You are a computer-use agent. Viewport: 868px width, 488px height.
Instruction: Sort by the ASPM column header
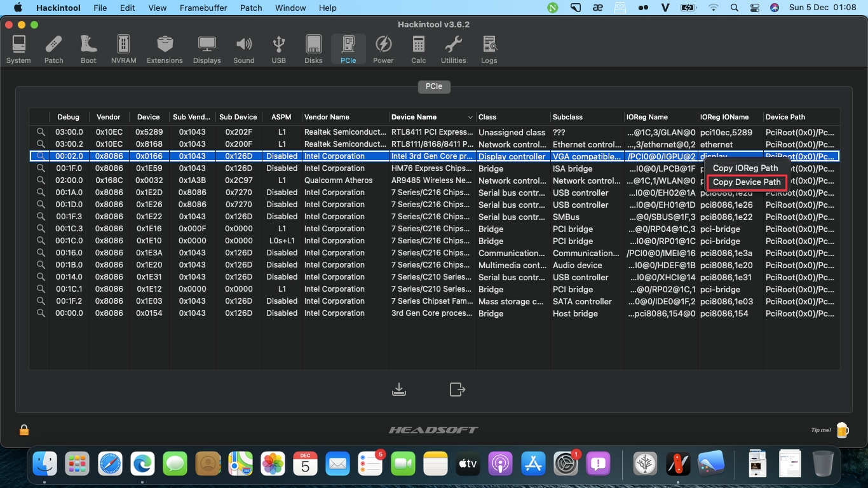click(281, 117)
